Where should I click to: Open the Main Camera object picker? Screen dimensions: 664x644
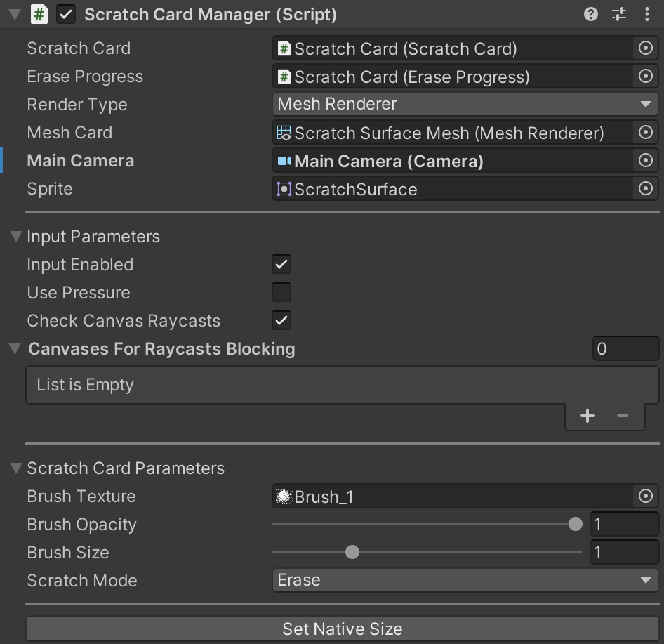[x=645, y=160]
